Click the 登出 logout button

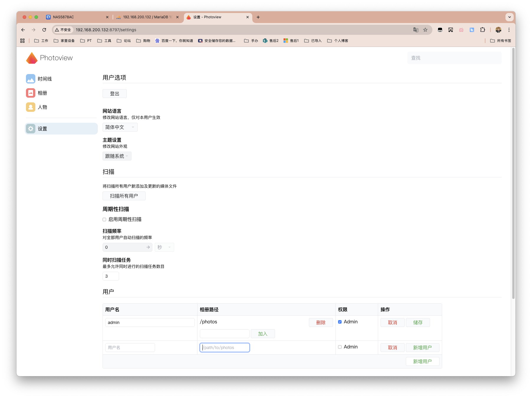[x=114, y=93]
